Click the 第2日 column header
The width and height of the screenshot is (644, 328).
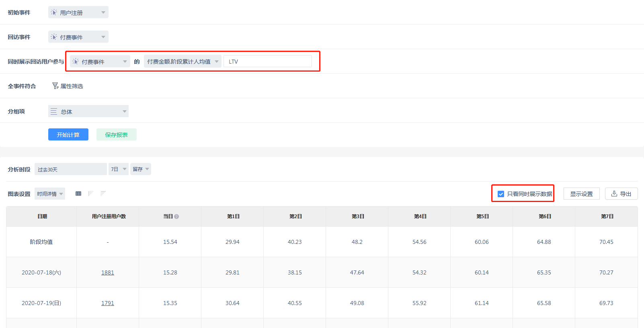tap(295, 217)
